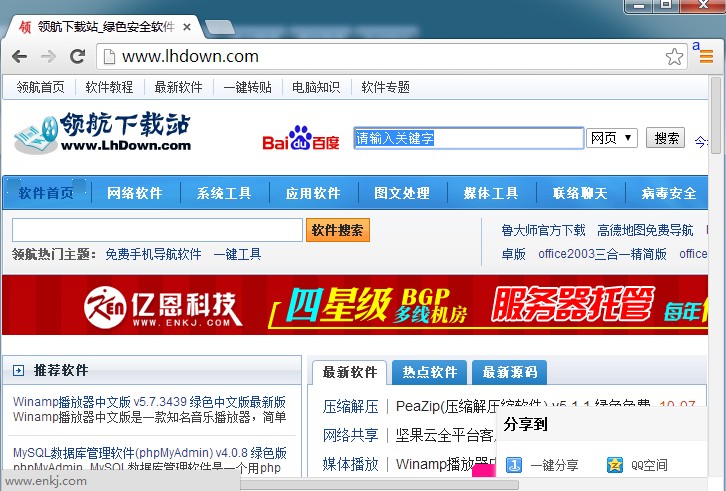Open 坚果云全平台客 entry

click(x=446, y=435)
